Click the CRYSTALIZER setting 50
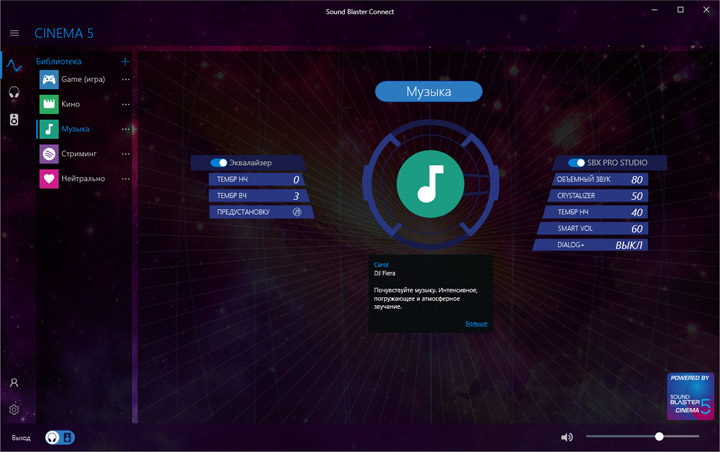The image size is (720, 452). [x=597, y=196]
